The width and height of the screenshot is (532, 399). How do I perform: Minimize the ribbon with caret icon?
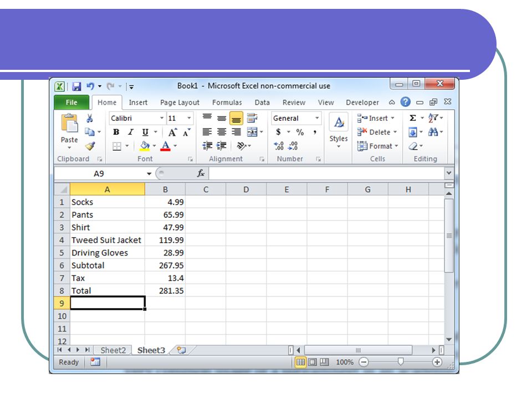pos(392,102)
